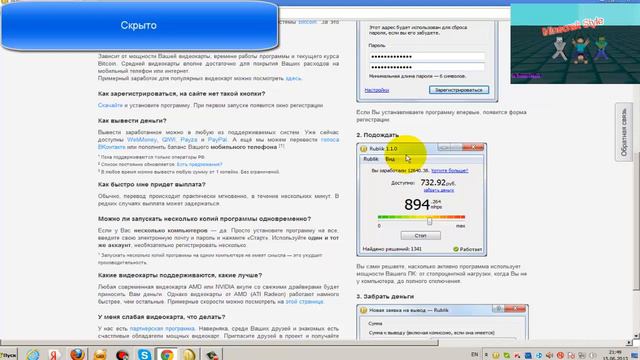Click the Стоп button
The image size is (640, 360).
coord(420,236)
